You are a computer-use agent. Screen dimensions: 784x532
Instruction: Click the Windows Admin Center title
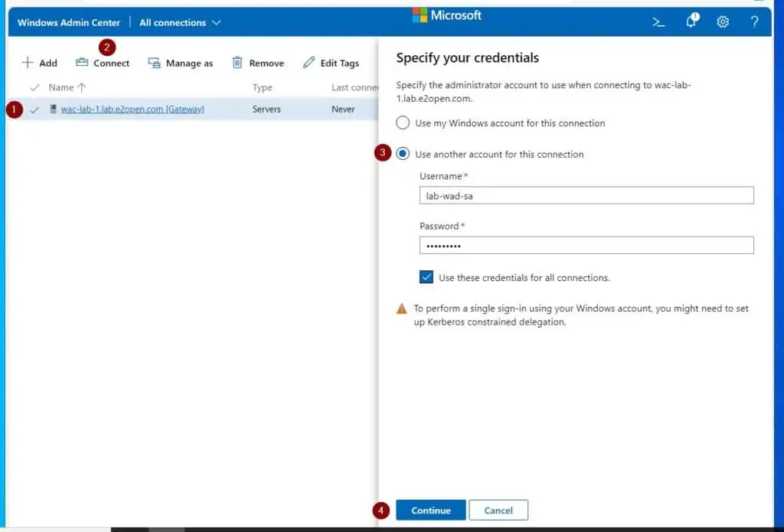click(69, 22)
